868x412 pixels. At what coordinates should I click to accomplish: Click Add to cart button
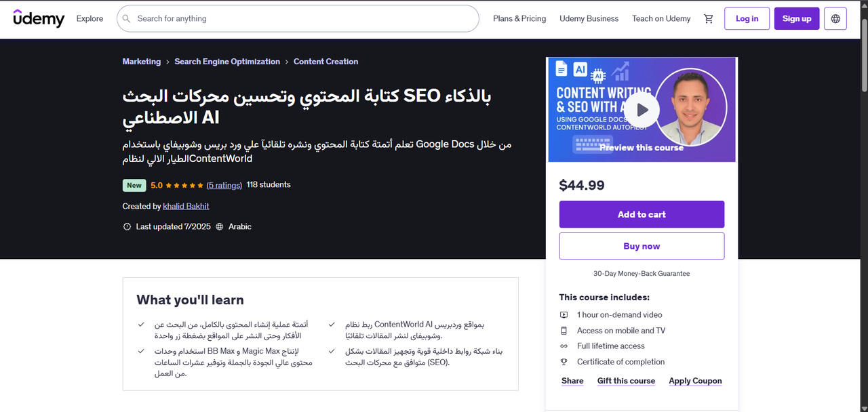(x=642, y=214)
